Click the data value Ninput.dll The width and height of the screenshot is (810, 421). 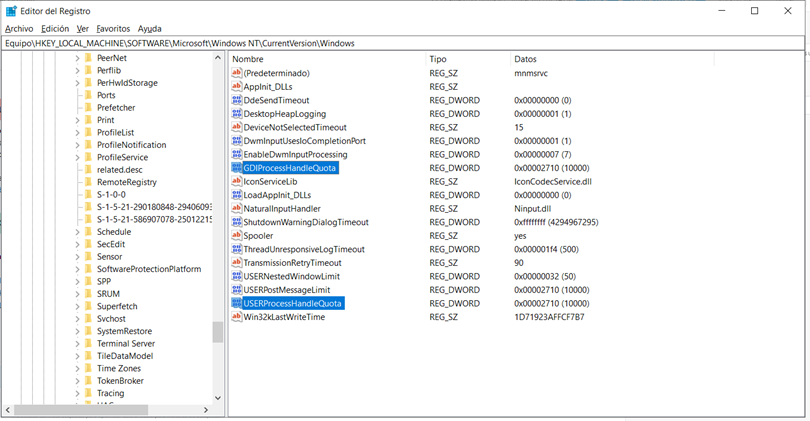click(x=533, y=208)
